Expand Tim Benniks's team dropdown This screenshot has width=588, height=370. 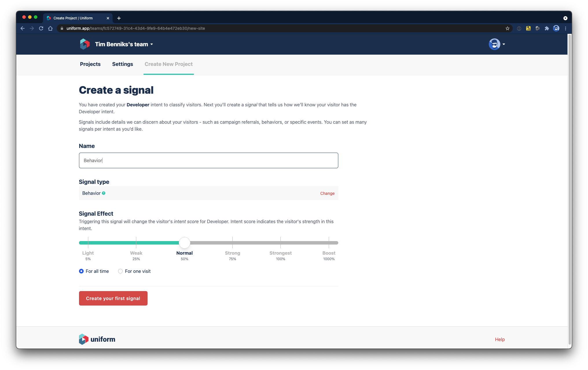point(124,44)
